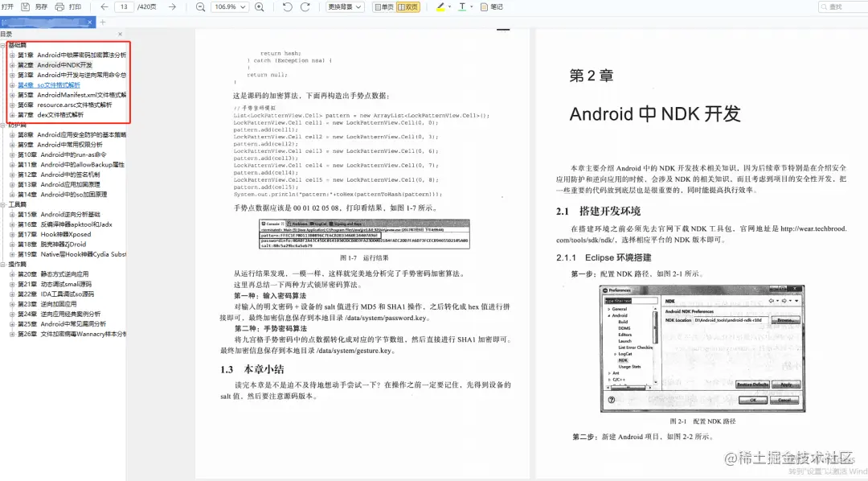Collapse the 工具篇 section
This screenshot has width=868, height=481.
pos(2,204)
